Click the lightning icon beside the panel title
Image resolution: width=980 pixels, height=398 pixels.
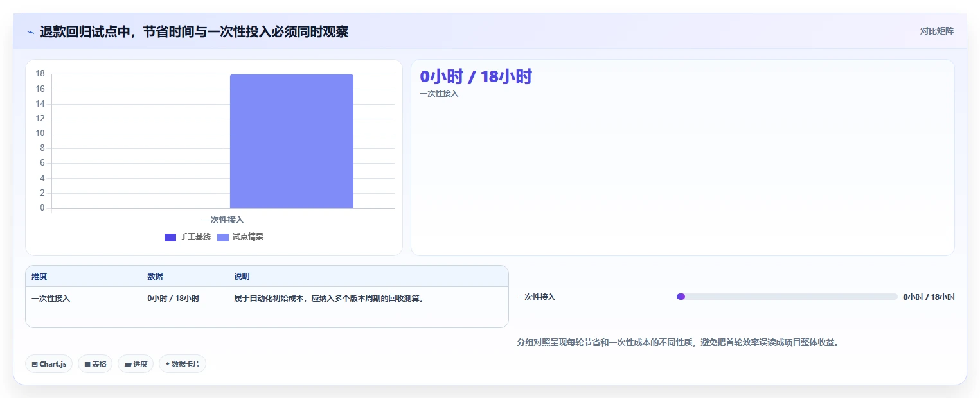coord(30,32)
